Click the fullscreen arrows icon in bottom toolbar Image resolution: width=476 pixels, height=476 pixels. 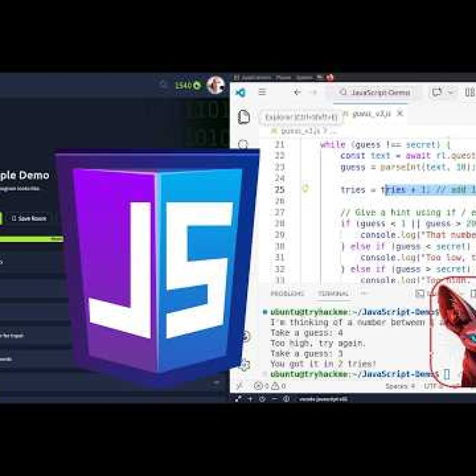[x=238, y=399]
